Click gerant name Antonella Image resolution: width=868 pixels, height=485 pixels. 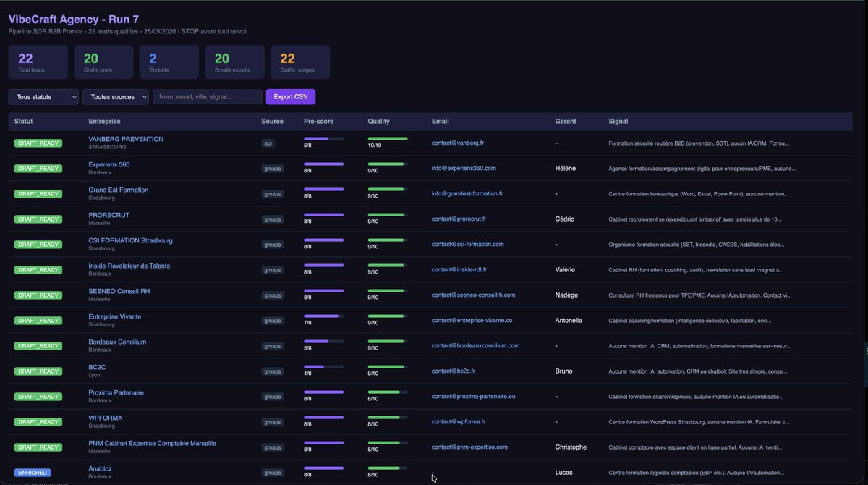pyautogui.click(x=569, y=320)
